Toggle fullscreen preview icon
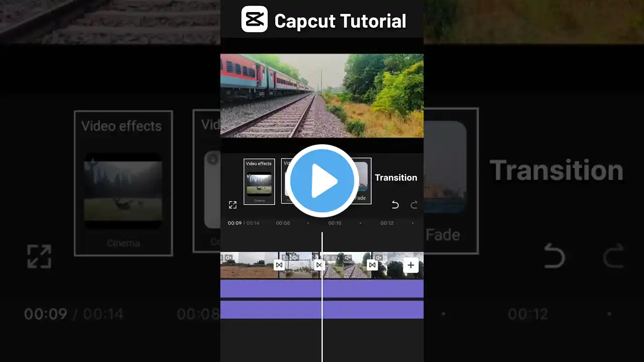644x362 pixels. (232, 205)
